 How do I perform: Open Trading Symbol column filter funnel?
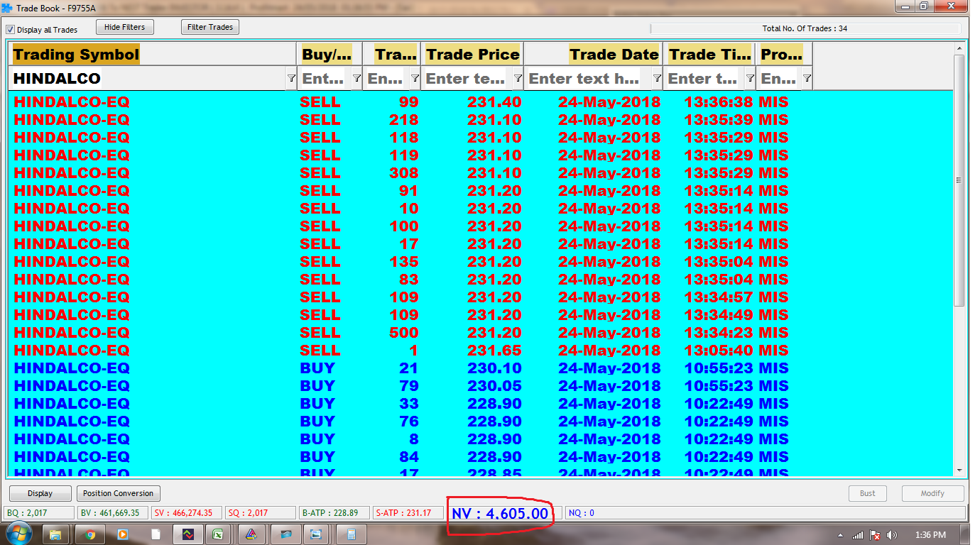point(290,78)
